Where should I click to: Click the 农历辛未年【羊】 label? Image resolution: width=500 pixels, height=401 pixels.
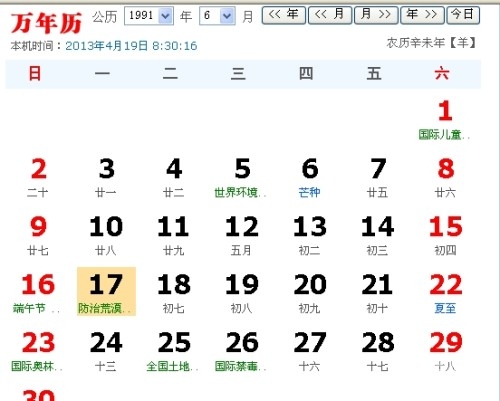432,43
